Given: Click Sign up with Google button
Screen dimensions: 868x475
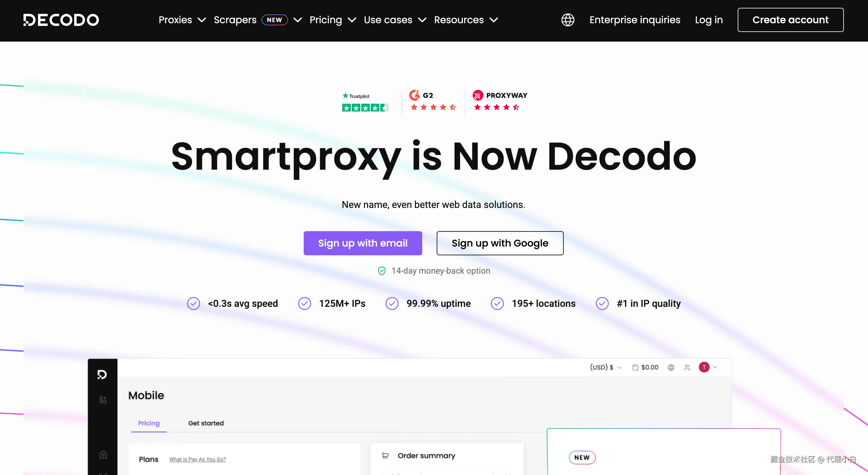Looking at the screenshot, I should (x=500, y=243).
